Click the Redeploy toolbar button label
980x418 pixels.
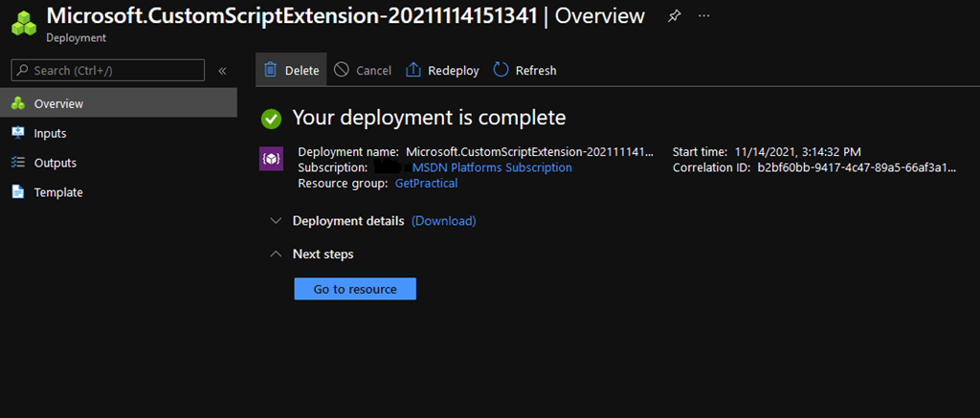coord(453,71)
